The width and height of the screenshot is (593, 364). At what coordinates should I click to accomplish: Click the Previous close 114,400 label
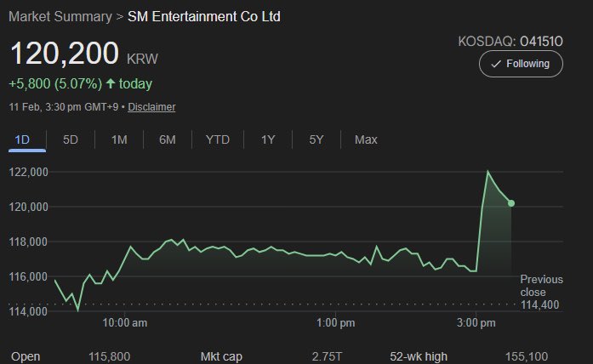[541, 292]
